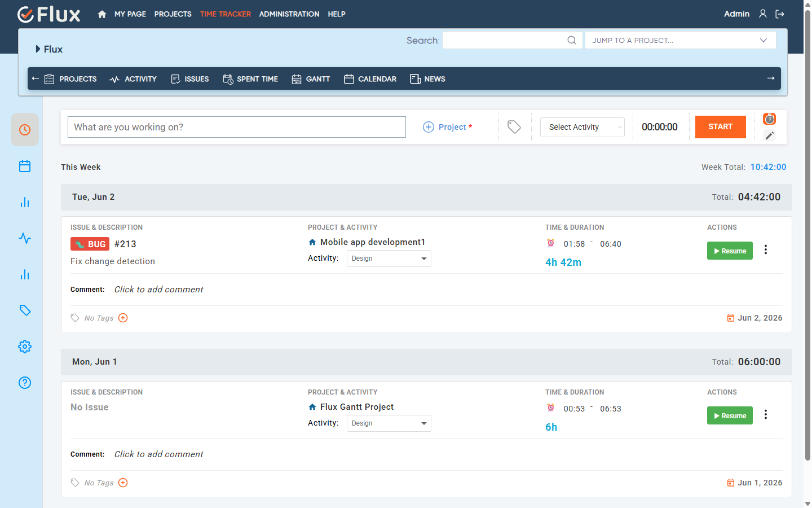Switch to timer mode stopwatch icon
Viewport: 812px width, 508px height.
(769, 119)
